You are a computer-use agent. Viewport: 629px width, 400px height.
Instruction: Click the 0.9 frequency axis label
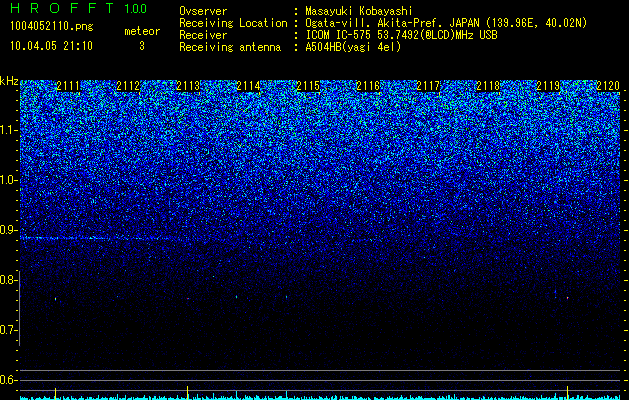pyautogui.click(x=8, y=230)
